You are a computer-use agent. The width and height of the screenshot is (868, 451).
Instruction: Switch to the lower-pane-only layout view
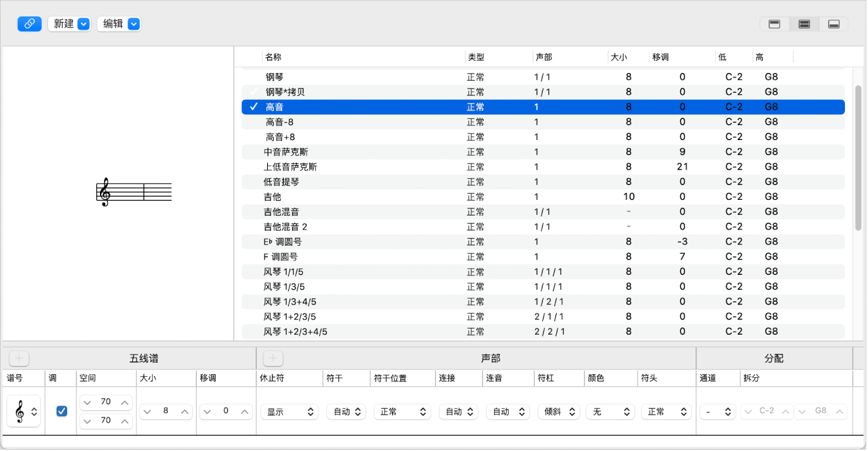pos(834,23)
